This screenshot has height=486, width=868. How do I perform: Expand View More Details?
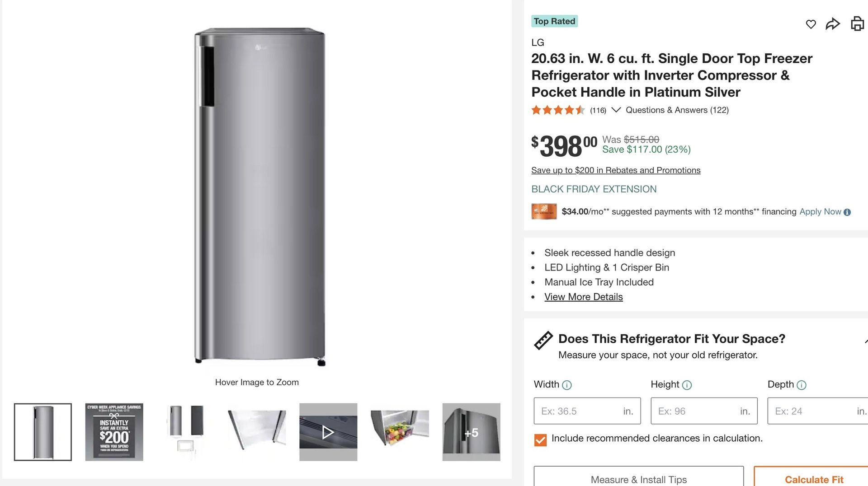[583, 297]
